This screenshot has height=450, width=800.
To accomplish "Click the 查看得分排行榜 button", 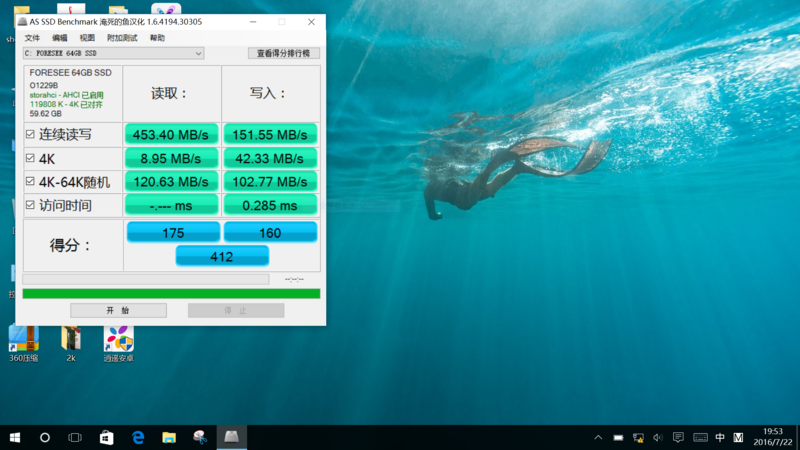I will click(x=283, y=53).
